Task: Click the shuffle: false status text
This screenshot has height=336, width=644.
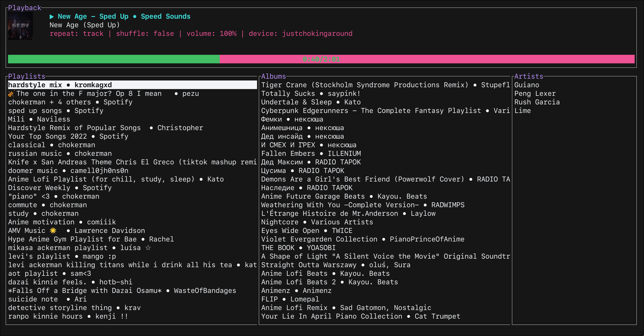Action: [145, 34]
